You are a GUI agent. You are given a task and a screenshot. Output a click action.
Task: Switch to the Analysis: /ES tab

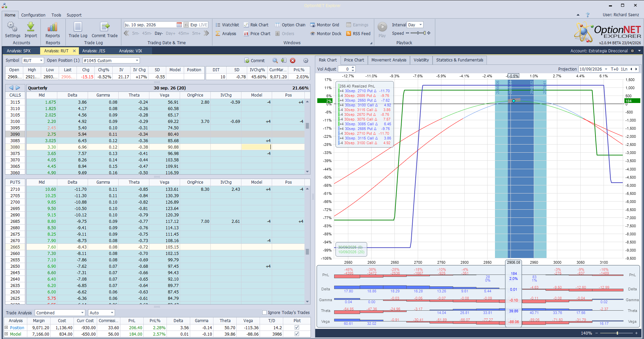(x=94, y=51)
